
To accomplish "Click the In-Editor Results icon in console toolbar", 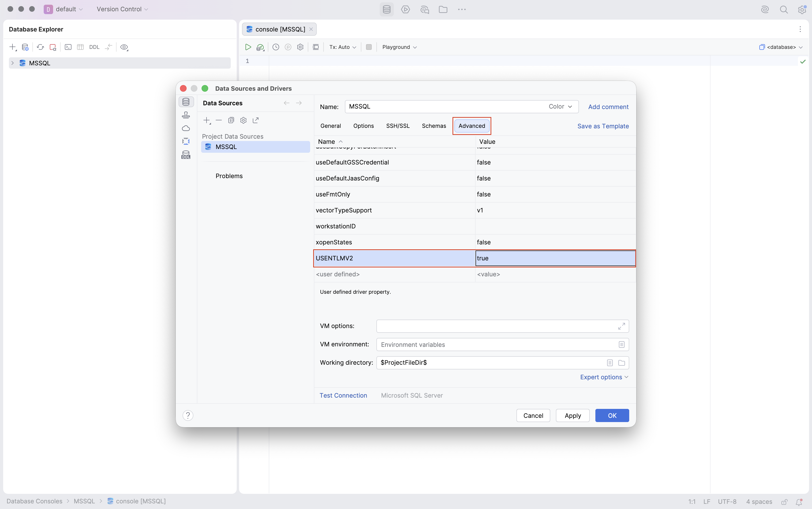I will [316, 47].
